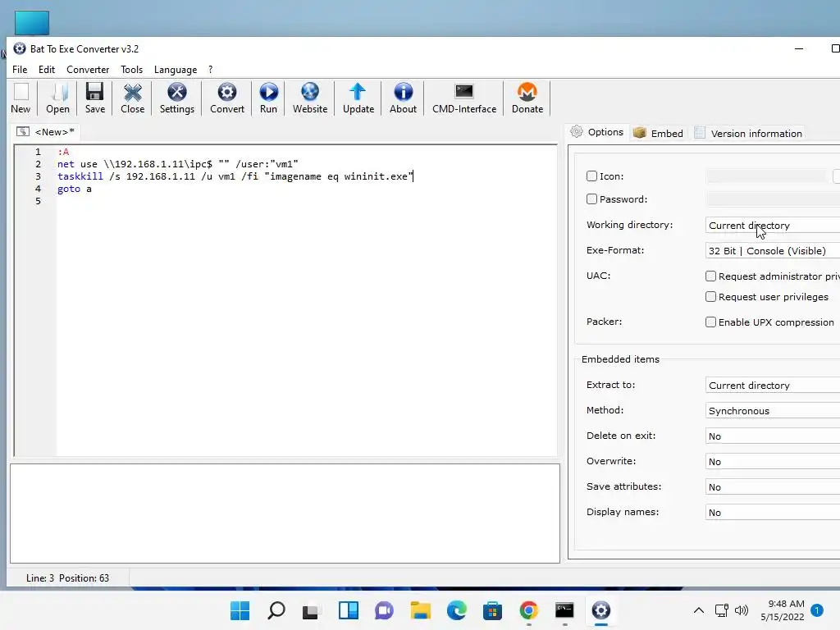This screenshot has height=630, width=840.
Task: Open the Save attributes dropdown
Action: (773, 487)
